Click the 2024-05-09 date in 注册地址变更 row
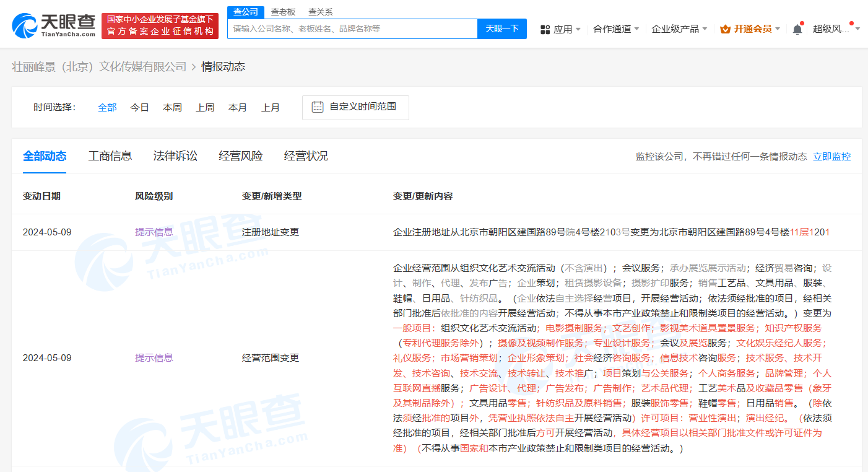The height and width of the screenshot is (472, 868). click(47, 232)
